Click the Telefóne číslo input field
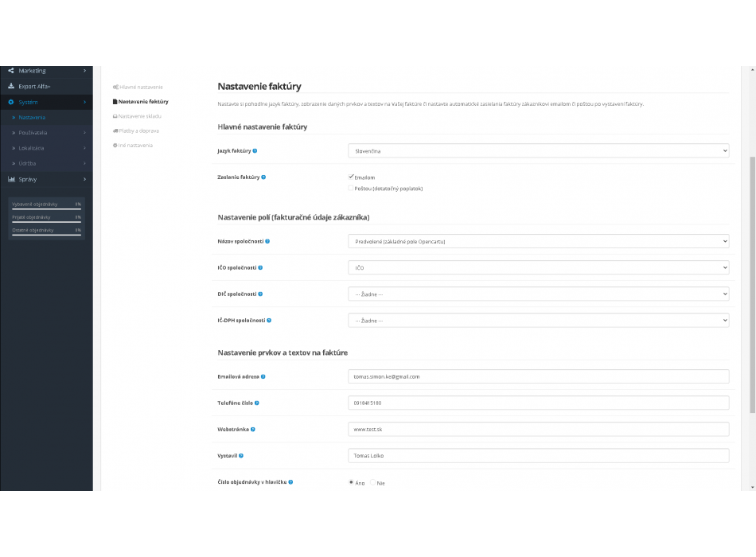This screenshot has height=557, width=756. pyautogui.click(x=538, y=403)
